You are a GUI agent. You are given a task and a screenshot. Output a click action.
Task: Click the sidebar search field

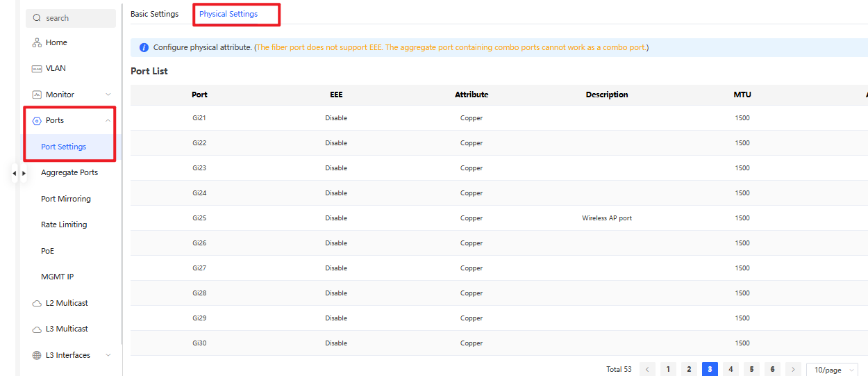[71, 18]
